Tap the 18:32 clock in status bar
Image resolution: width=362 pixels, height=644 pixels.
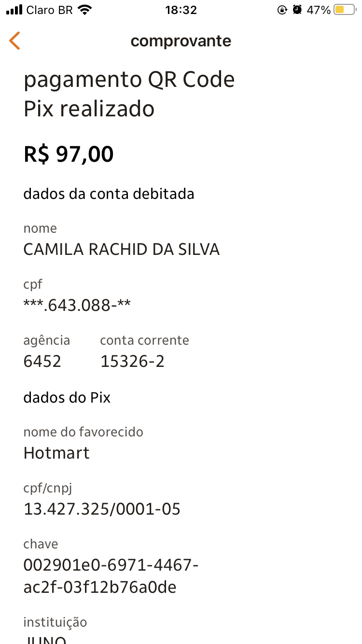pos(181,10)
